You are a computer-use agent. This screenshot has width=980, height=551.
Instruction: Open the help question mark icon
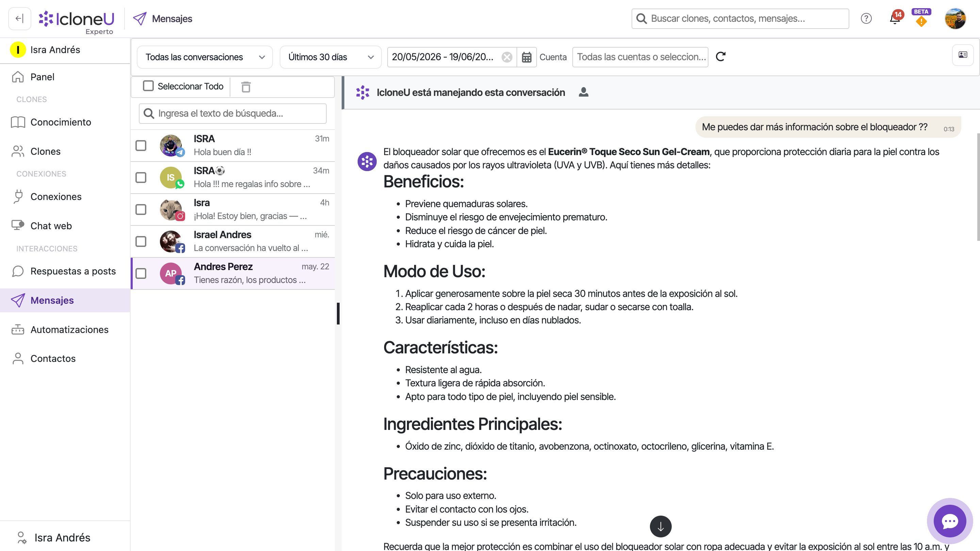pyautogui.click(x=866, y=18)
